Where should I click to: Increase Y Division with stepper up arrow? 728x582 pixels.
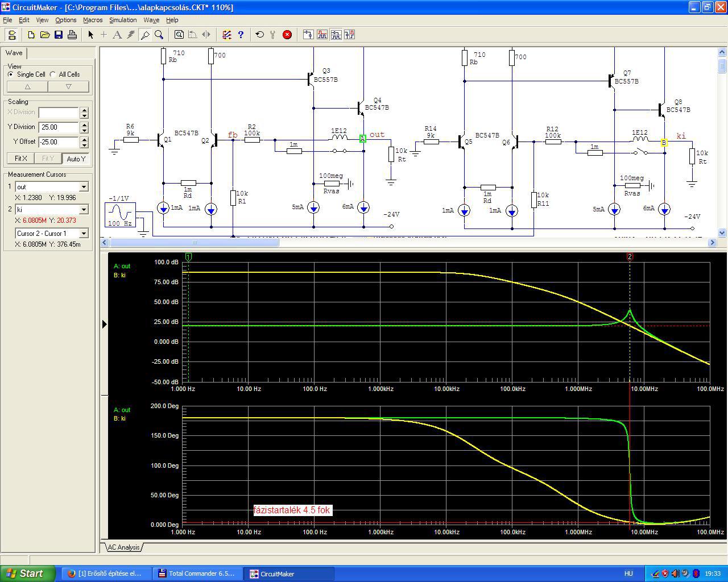click(x=84, y=124)
